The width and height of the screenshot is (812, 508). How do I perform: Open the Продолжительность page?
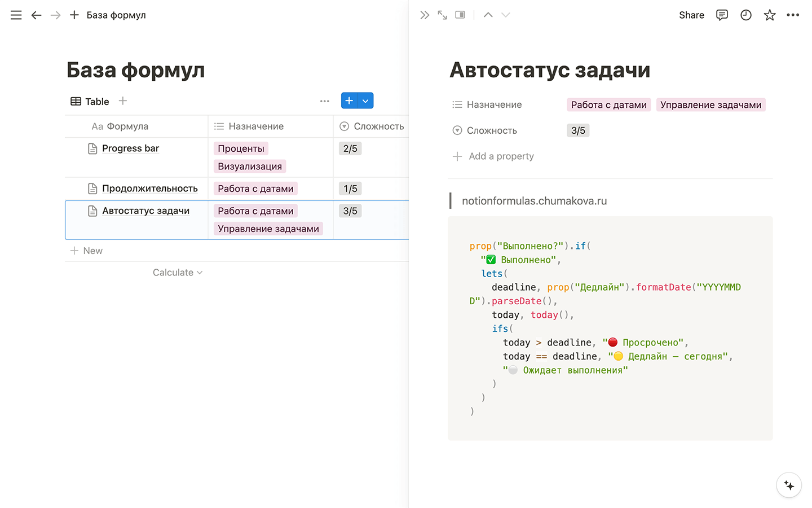point(150,189)
